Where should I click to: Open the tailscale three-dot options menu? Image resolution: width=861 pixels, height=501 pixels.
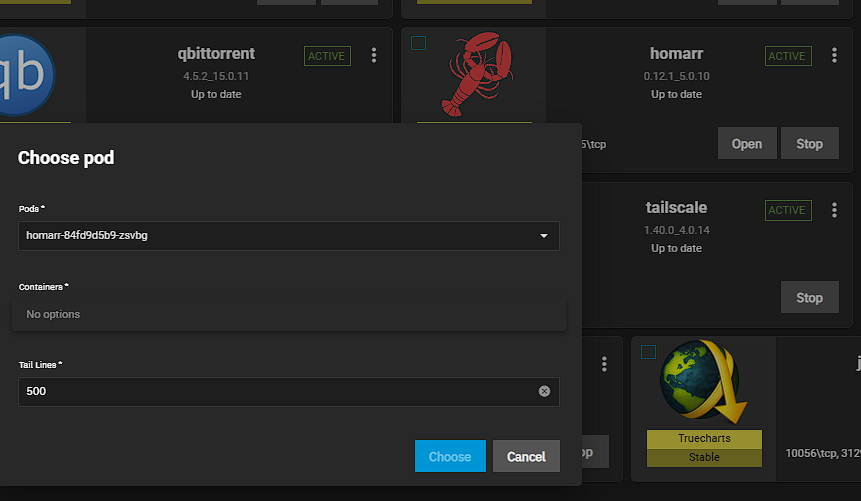834,210
